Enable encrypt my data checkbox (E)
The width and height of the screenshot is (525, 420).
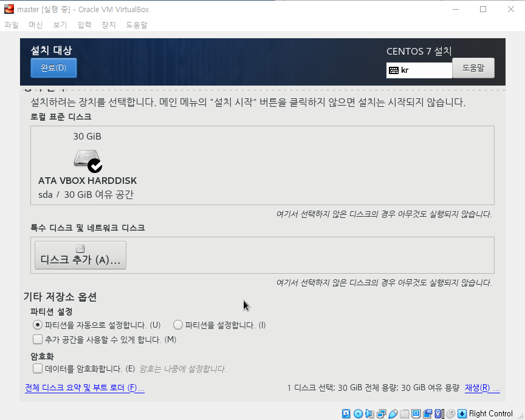pos(38,368)
